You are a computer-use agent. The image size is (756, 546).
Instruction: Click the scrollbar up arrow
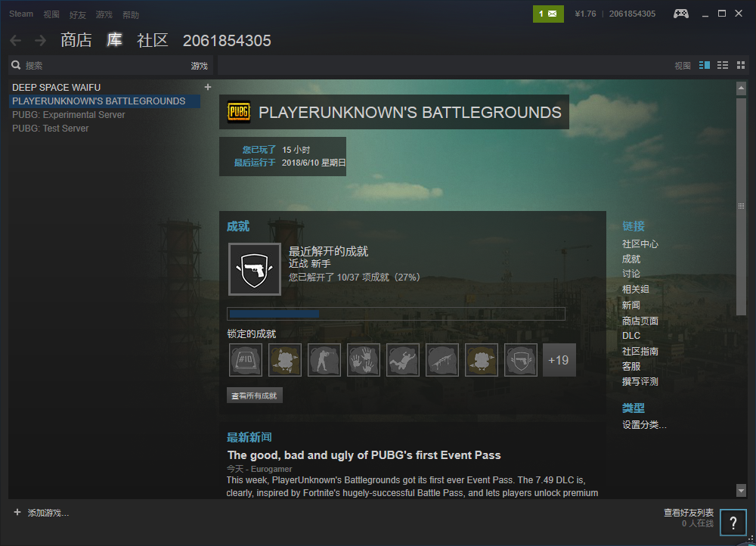tap(741, 88)
